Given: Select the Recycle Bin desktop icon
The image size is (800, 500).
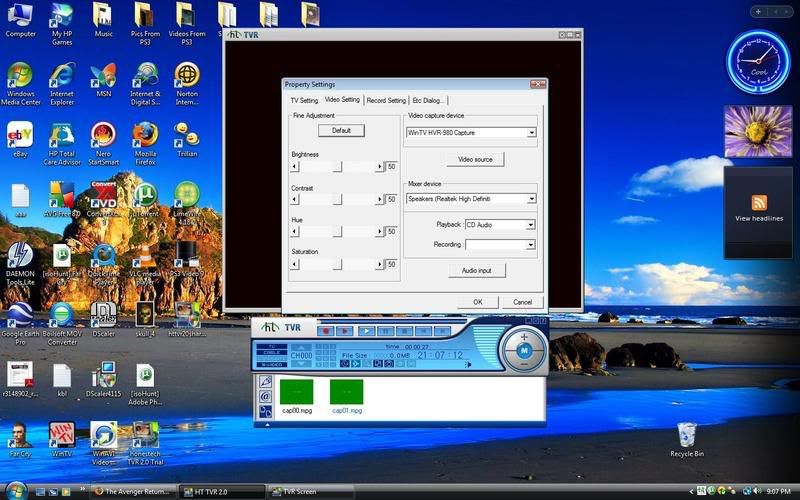Looking at the screenshot, I should pos(687,440).
